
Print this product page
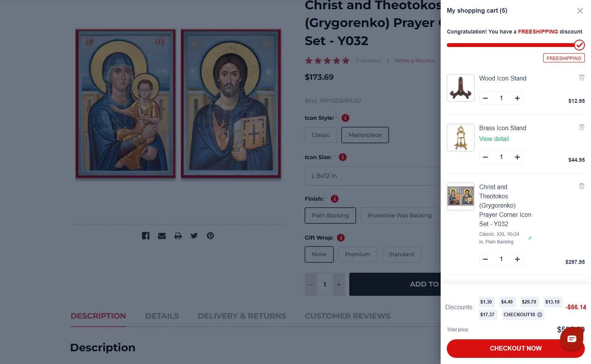tap(178, 236)
